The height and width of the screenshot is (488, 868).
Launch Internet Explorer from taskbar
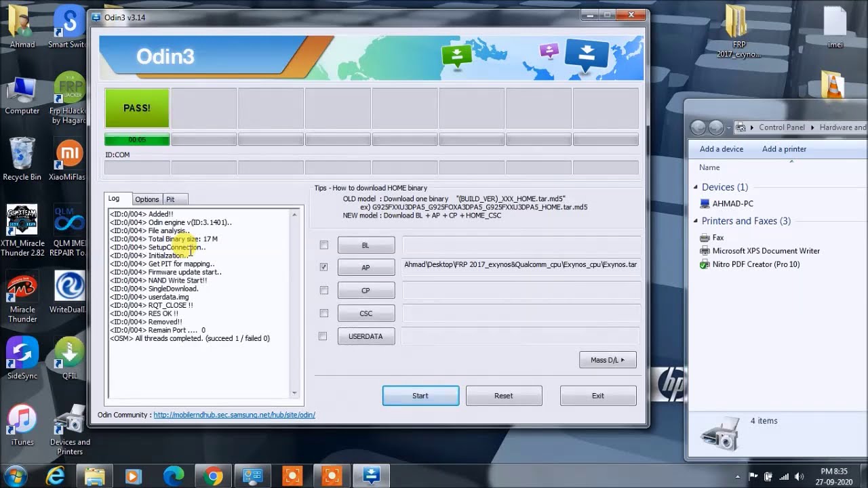[55, 476]
